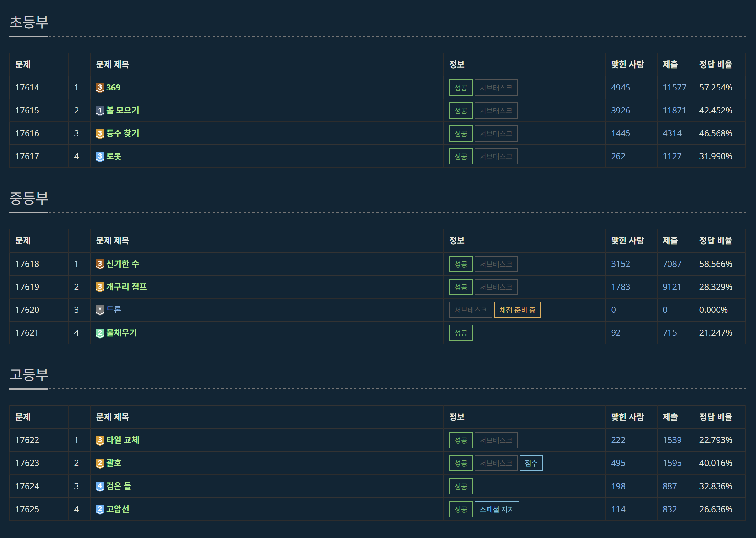Viewport: 756px width, 538px height.
Task: Click the tier icon beside 고압선
Action: pyautogui.click(x=100, y=509)
